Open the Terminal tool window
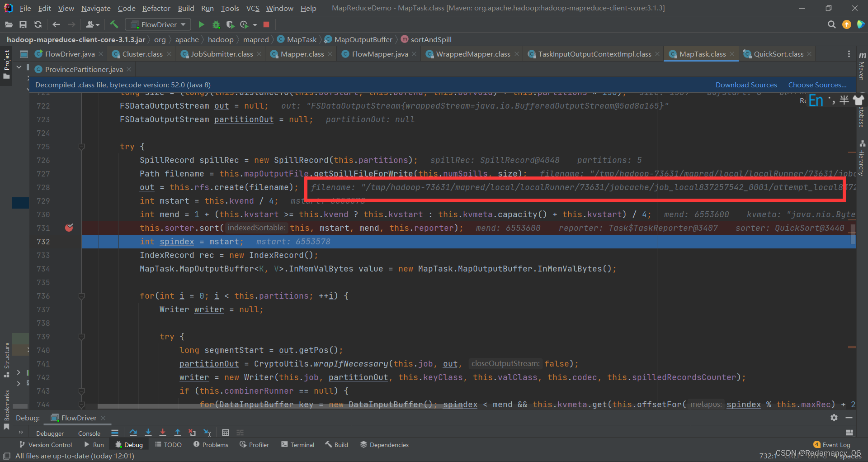 (x=297, y=445)
